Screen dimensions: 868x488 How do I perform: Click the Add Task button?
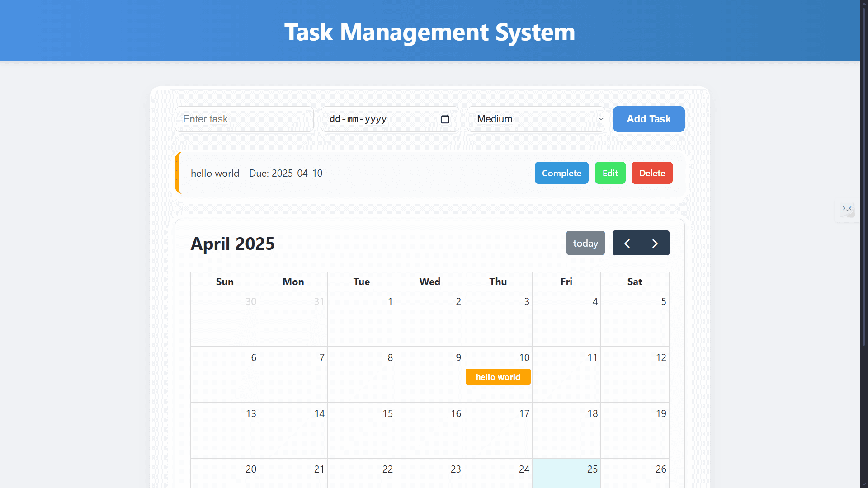pos(649,119)
